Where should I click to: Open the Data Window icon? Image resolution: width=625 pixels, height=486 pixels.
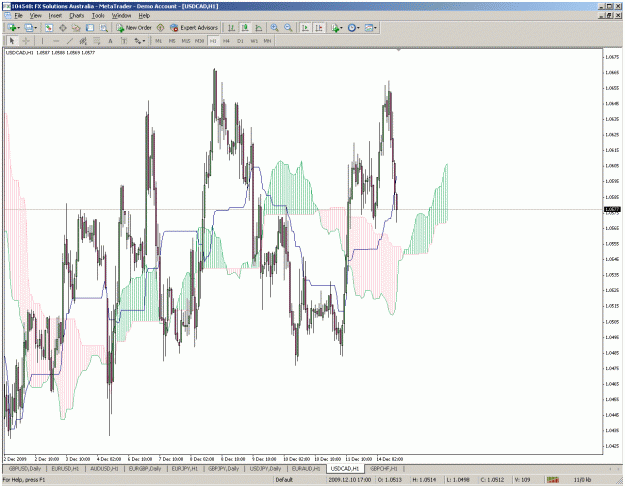pyautogui.click(x=63, y=28)
